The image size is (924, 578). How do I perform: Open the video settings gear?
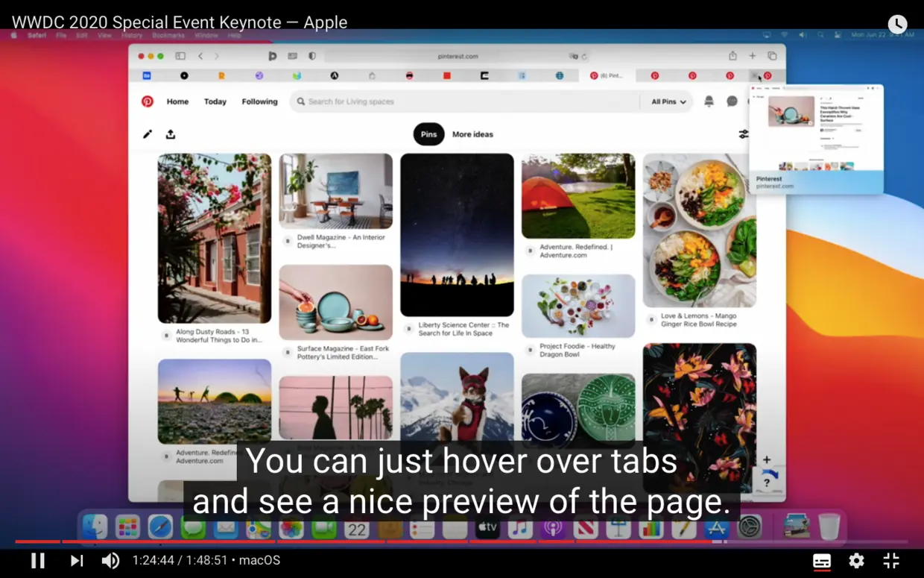click(x=857, y=560)
